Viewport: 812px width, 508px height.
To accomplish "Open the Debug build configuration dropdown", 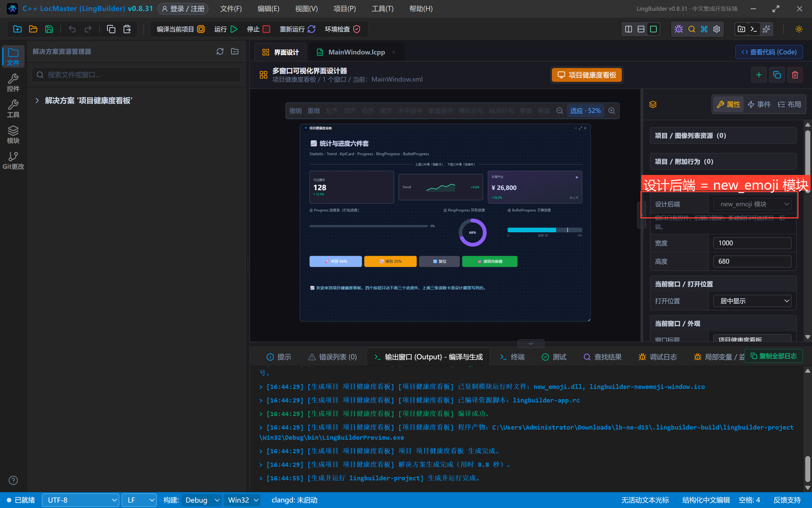I will [x=201, y=500].
